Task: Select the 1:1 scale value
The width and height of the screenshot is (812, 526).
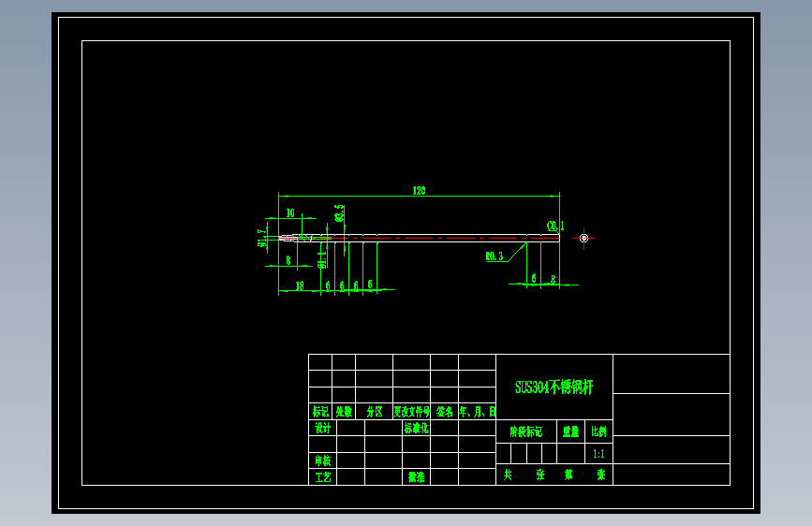Action: tap(598, 454)
